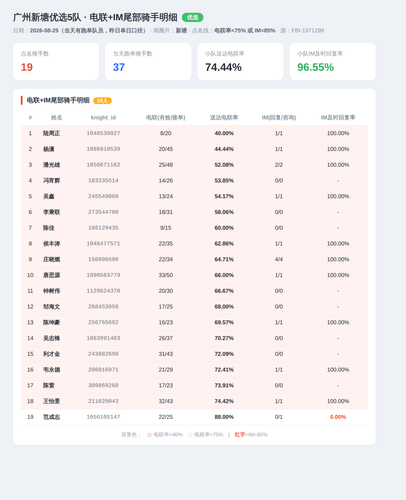Image resolution: width=406 pixels, height=500 pixels.
Task: Click knight id 186129435
Action: [103, 228]
